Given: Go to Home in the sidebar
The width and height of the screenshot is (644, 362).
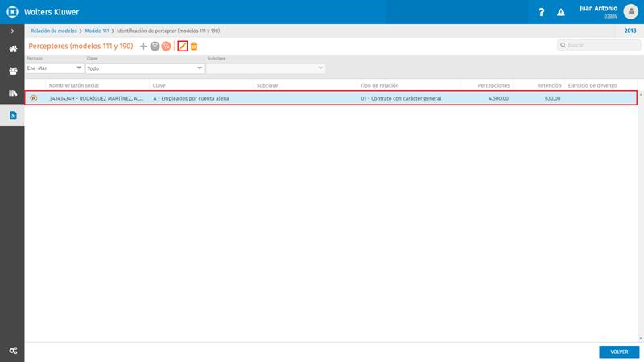Looking at the screenshot, I should point(13,49).
